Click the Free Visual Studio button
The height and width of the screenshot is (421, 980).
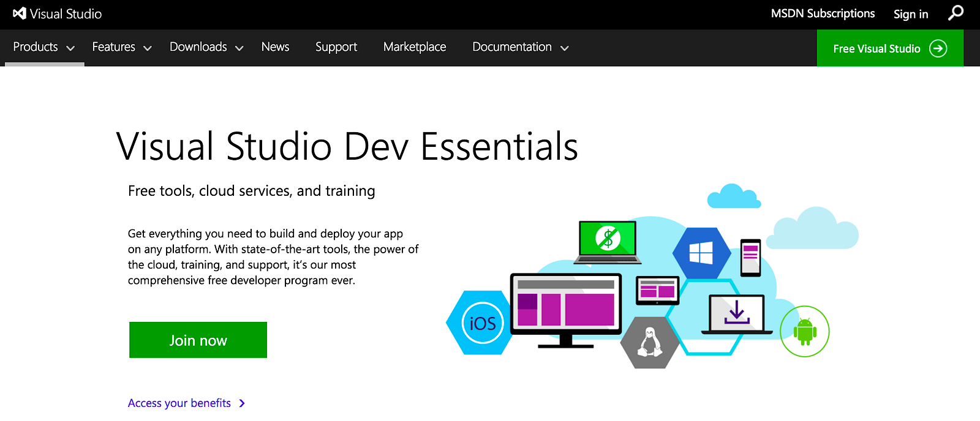pos(890,48)
